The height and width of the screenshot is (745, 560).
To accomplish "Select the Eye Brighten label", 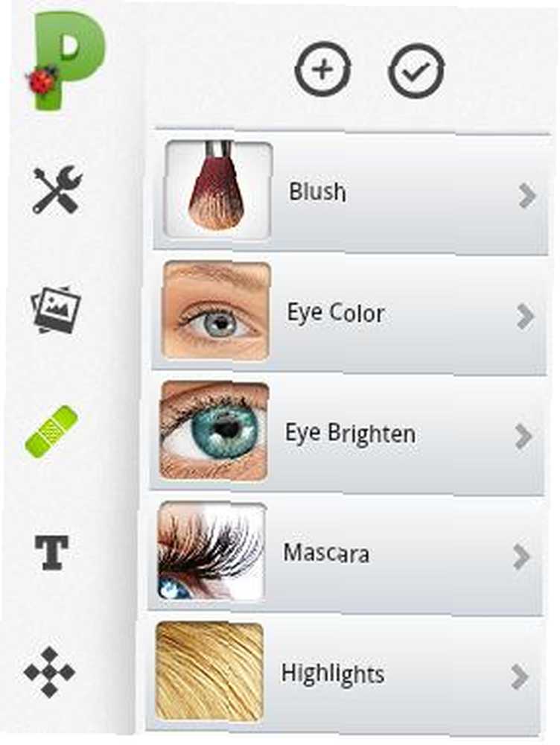I will point(350,434).
